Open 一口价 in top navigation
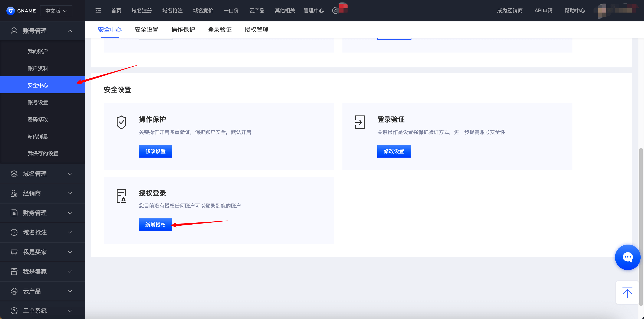This screenshot has height=319, width=644. (x=231, y=11)
